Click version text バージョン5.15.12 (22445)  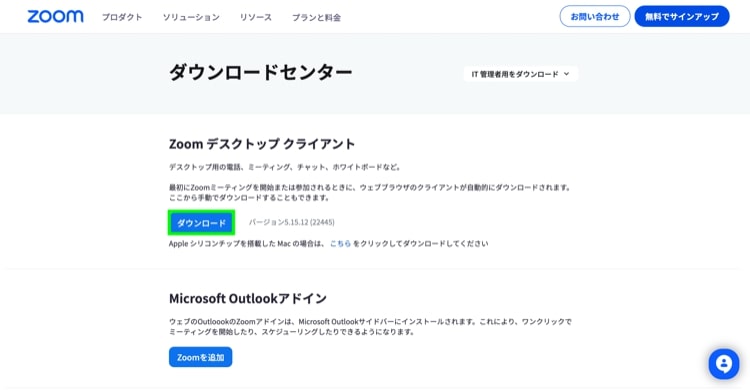(291, 222)
